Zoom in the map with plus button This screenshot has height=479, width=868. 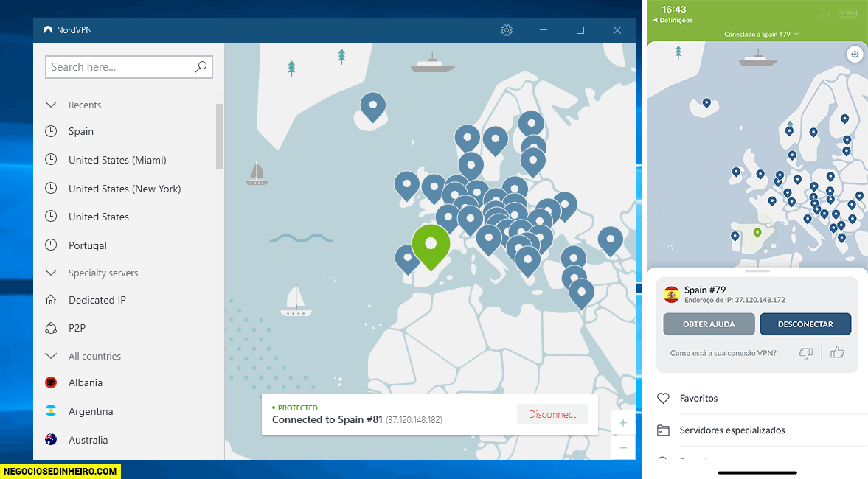622,423
